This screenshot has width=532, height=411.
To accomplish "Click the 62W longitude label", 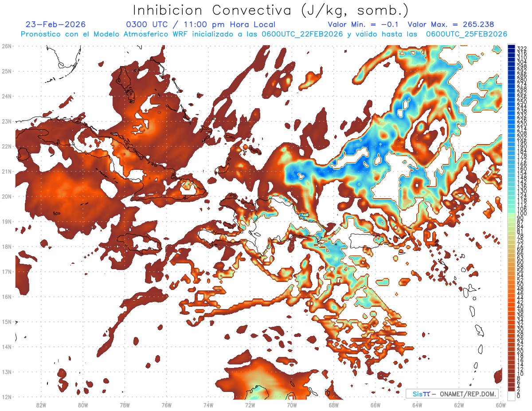I will (x=459, y=405).
